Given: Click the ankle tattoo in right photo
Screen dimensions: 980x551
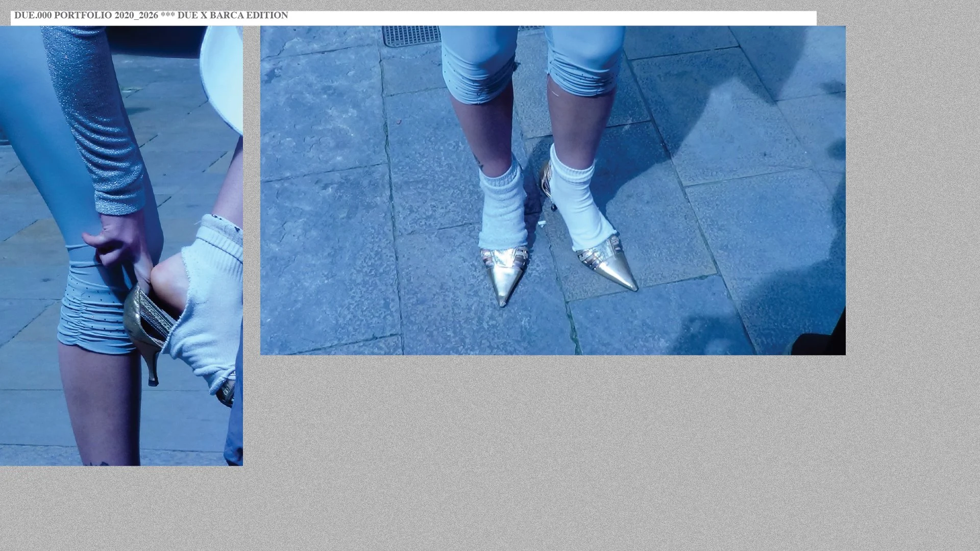Looking at the screenshot, I should pos(479,163).
